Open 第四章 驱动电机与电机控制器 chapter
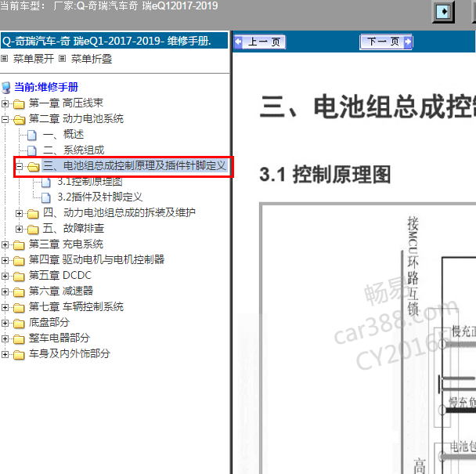 point(96,259)
